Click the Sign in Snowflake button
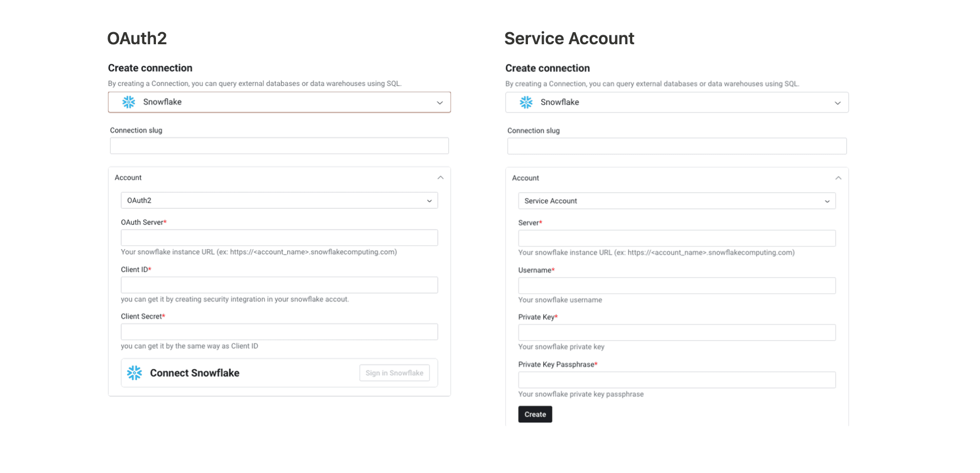The image size is (980, 473). tap(395, 373)
